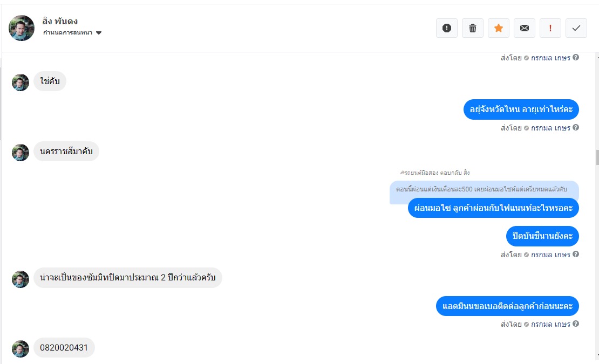599x364 pixels.
Task: Click the chat scrollbar thumb
Action: click(x=597, y=157)
